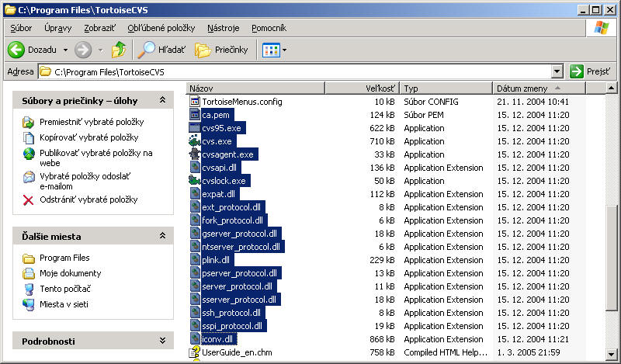Click the scrollbar down arrow
Viewport: 621px width, 364px height.
(x=611, y=353)
